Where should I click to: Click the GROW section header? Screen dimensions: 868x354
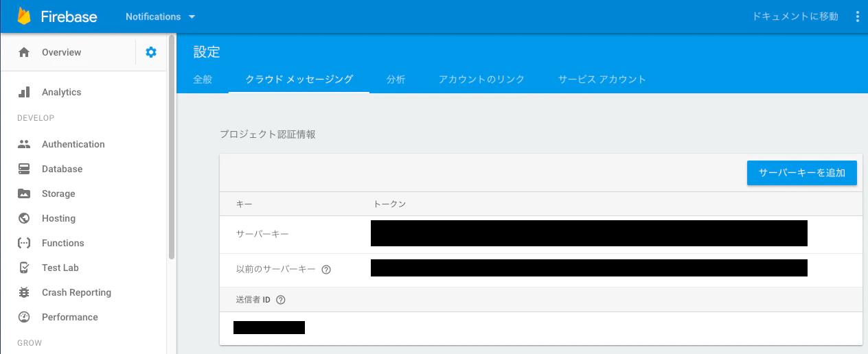[30, 343]
